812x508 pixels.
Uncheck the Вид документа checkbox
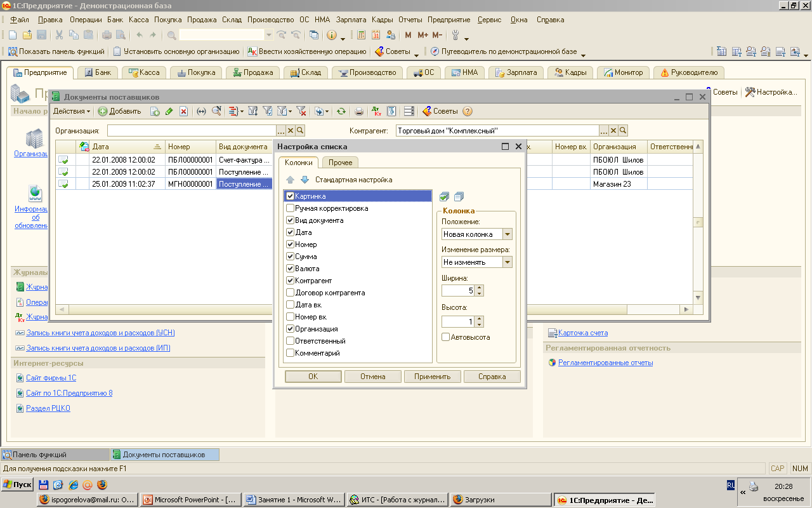coord(291,220)
